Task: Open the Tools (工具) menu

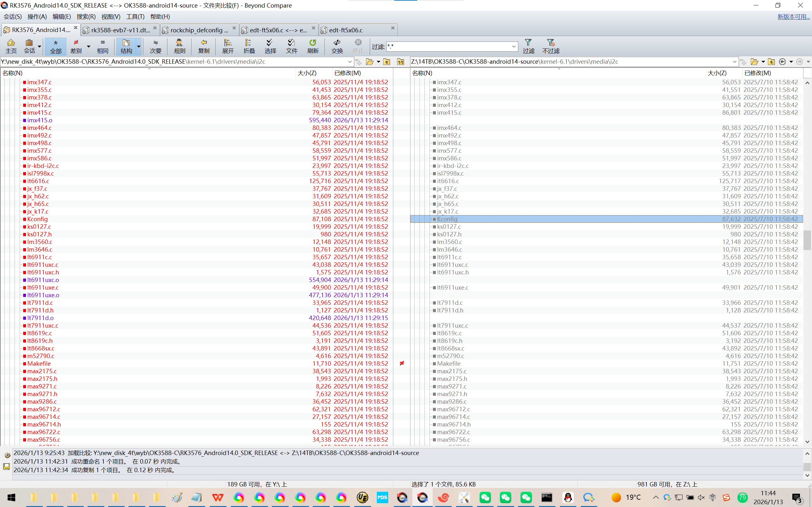Action: (x=135, y=16)
